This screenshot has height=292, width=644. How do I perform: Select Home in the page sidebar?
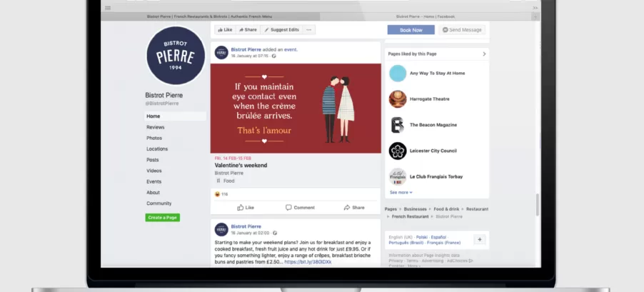click(175, 116)
